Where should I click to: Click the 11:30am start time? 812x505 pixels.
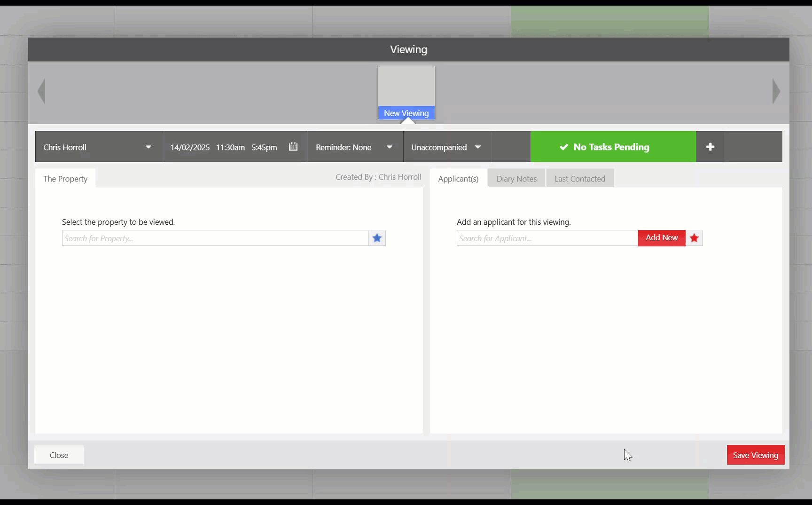pos(230,147)
